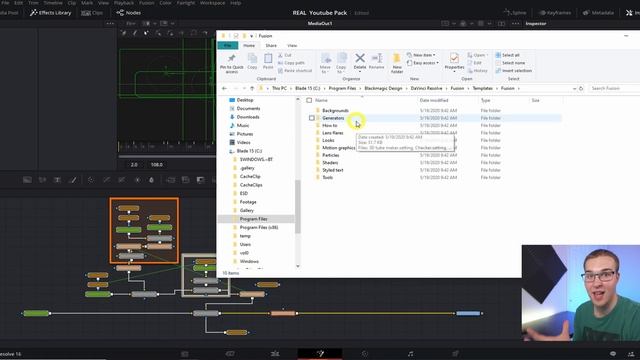640x360 pixels.
Task: Expand the breadcrumb arrow after Templates
Action: (x=496, y=88)
